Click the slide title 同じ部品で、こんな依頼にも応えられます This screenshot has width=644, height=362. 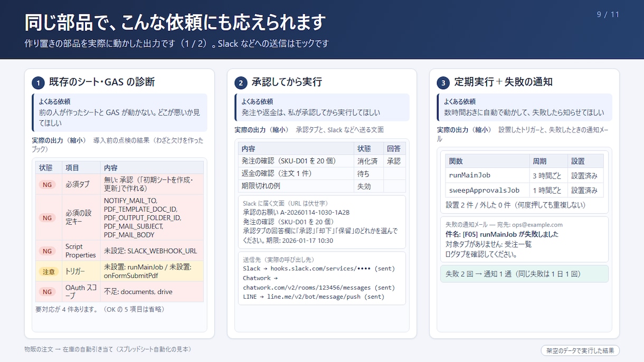click(175, 23)
